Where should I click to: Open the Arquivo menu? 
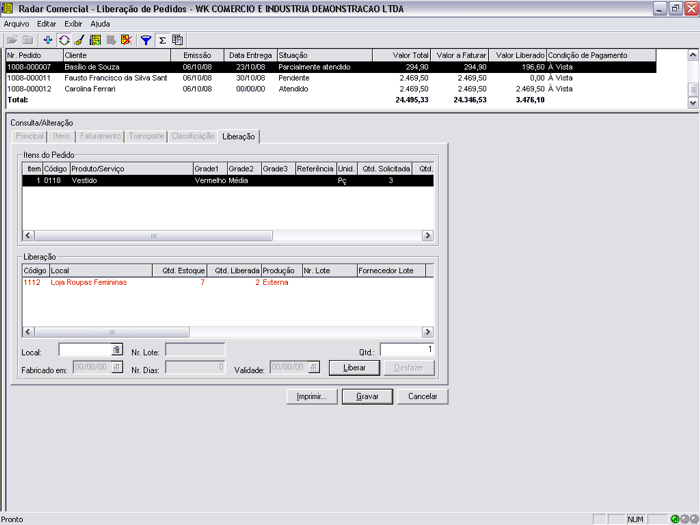point(17,23)
